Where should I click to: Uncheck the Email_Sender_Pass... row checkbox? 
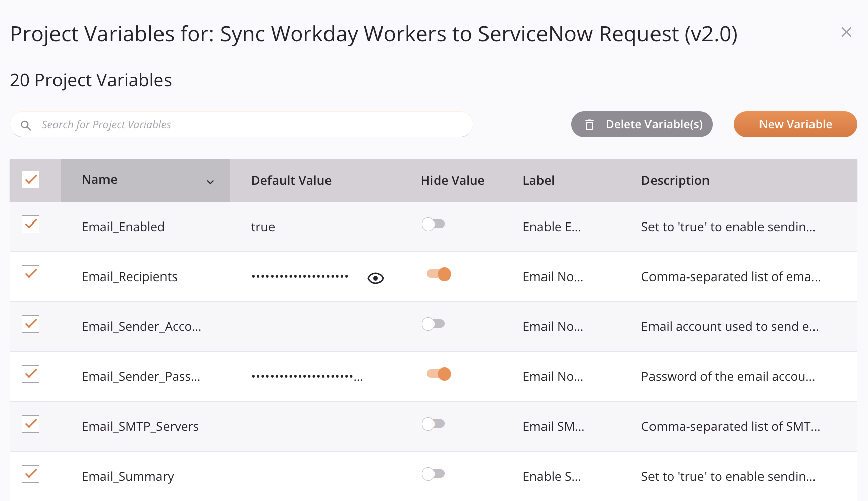pyautogui.click(x=31, y=374)
